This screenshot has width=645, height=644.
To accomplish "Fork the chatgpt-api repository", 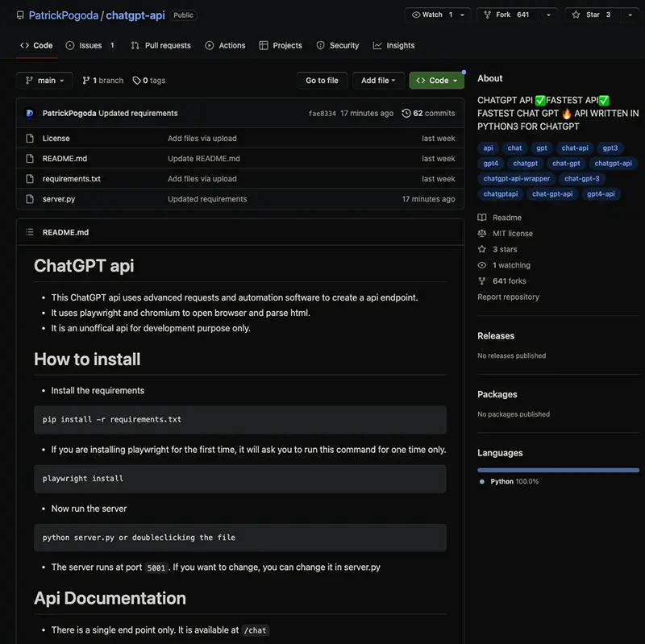I will click(509, 15).
